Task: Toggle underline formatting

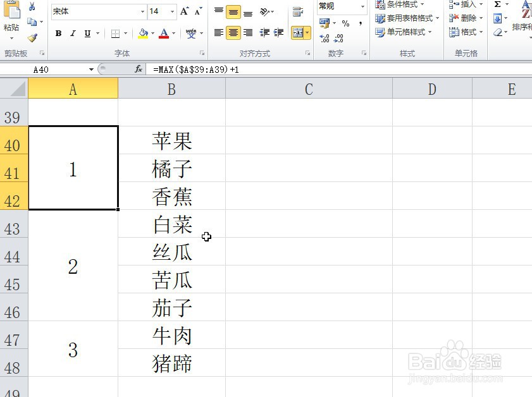Action: (x=87, y=33)
